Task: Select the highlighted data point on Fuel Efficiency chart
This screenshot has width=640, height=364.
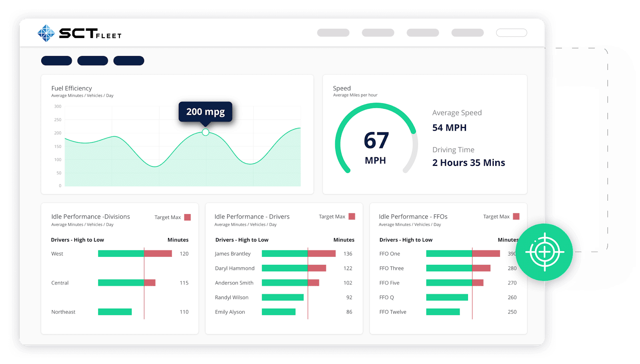Action: [206, 132]
